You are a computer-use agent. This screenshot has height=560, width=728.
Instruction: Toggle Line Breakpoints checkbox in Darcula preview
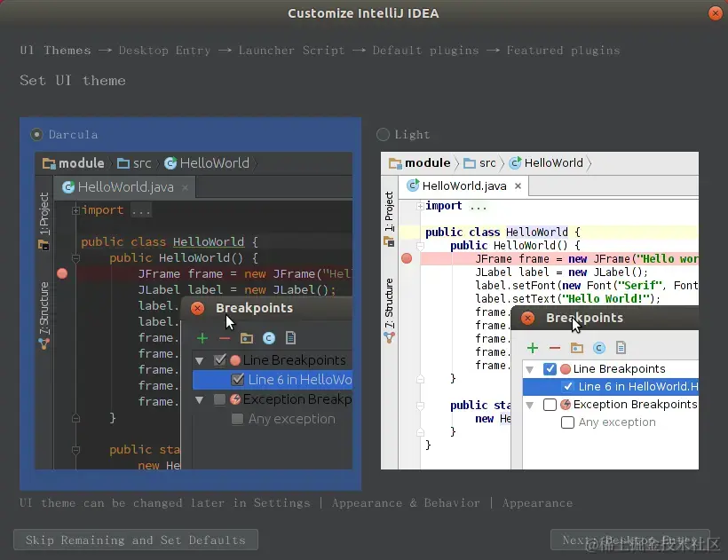pyautogui.click(x=219, y=360)
